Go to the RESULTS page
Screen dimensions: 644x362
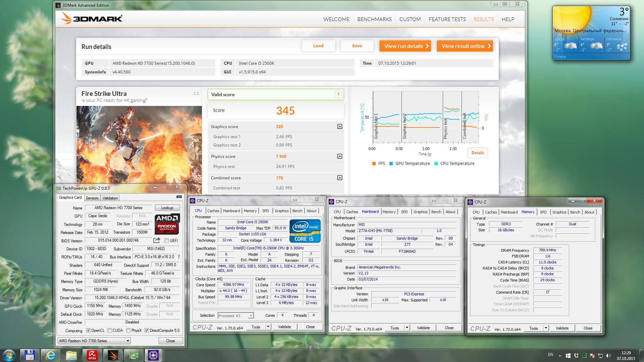pyautogui.click(x=483, y=19)
